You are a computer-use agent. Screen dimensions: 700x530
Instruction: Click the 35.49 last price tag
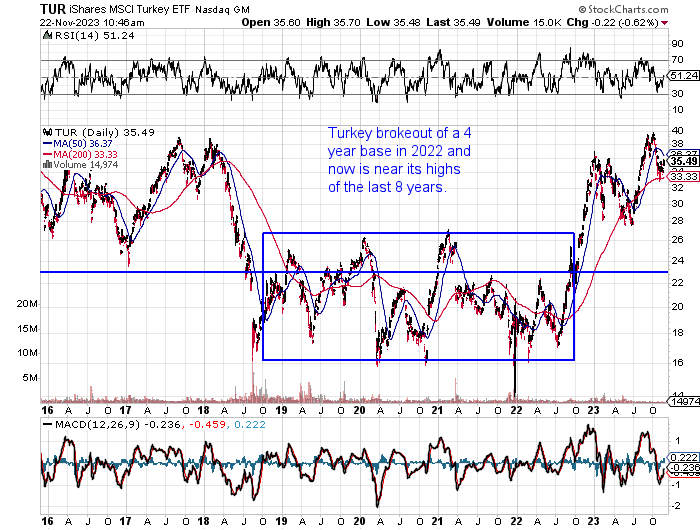(x=683, y=161)
